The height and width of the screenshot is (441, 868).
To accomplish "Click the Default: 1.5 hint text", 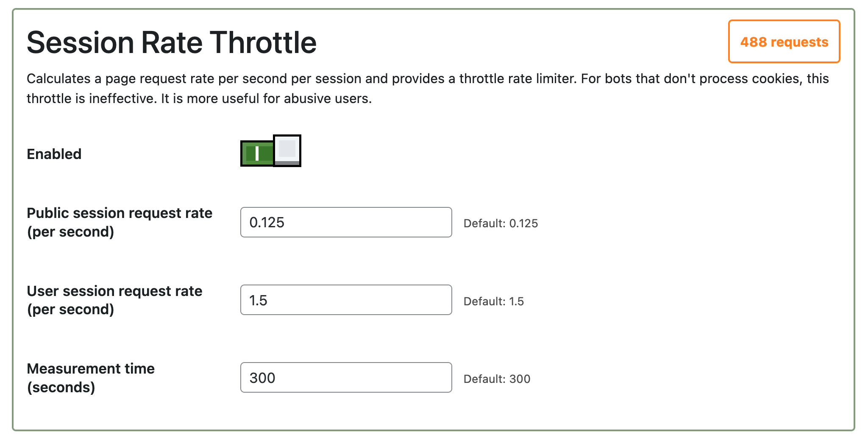I will coord(493,301).
